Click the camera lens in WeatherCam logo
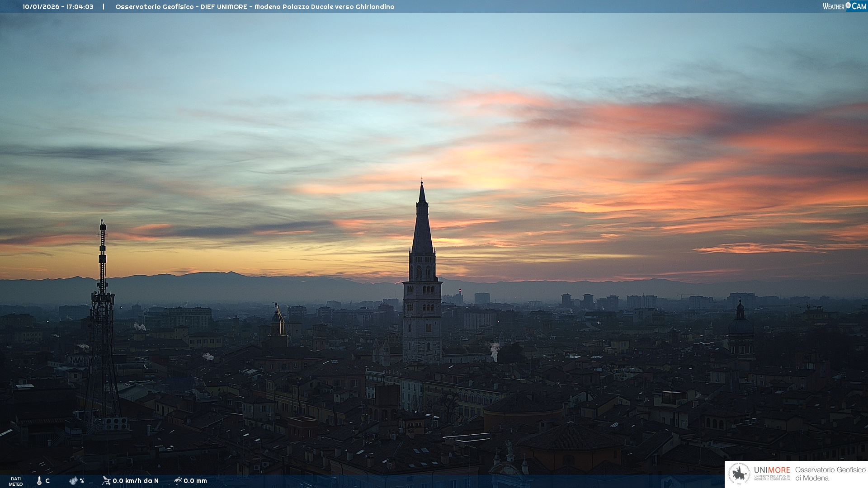 (848, 5)
